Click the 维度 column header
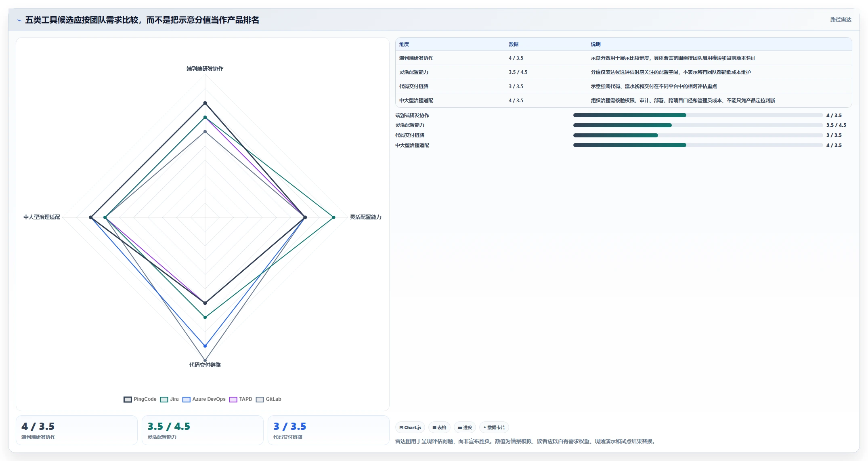This screenshot has width=868, height=461. pyautogui.click(x=404, y=44)
